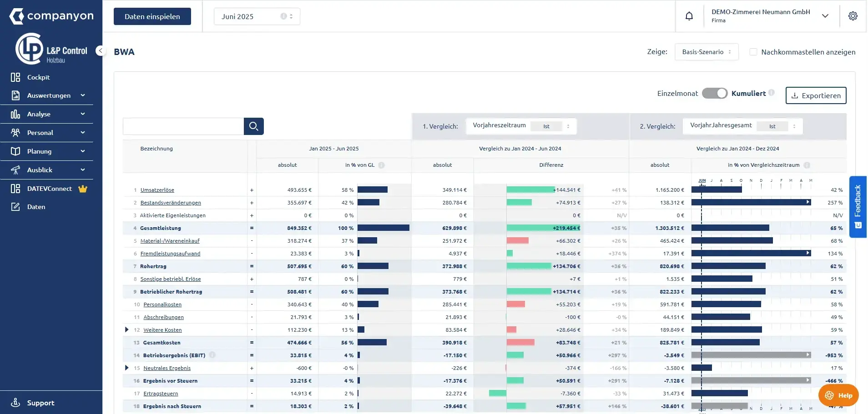Open the Abschreibungen link

(x=164, y=317)
